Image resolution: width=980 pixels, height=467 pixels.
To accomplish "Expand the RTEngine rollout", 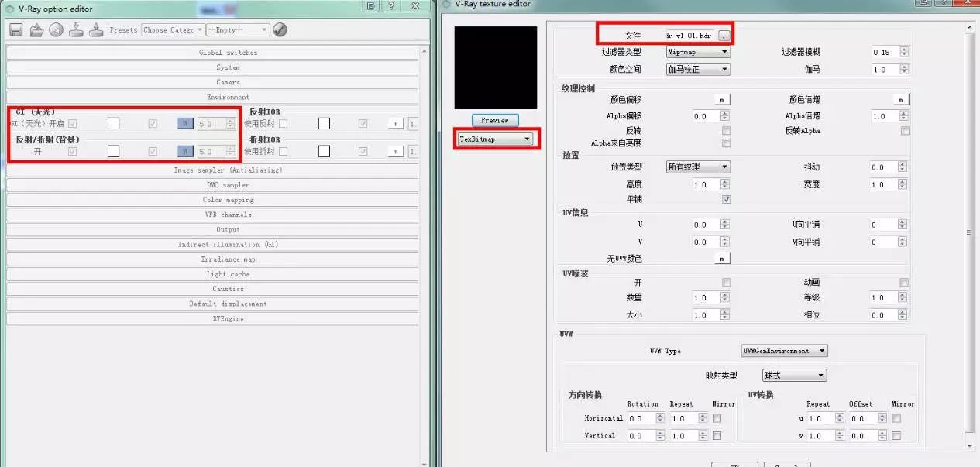I will pyautogui.click(x=212, y=319).
